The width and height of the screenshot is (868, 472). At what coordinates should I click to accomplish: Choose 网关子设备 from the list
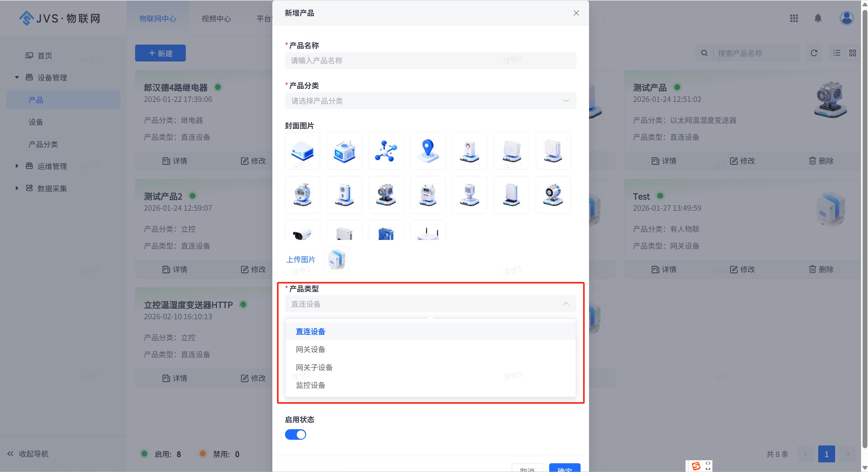[x=314, y=367]
